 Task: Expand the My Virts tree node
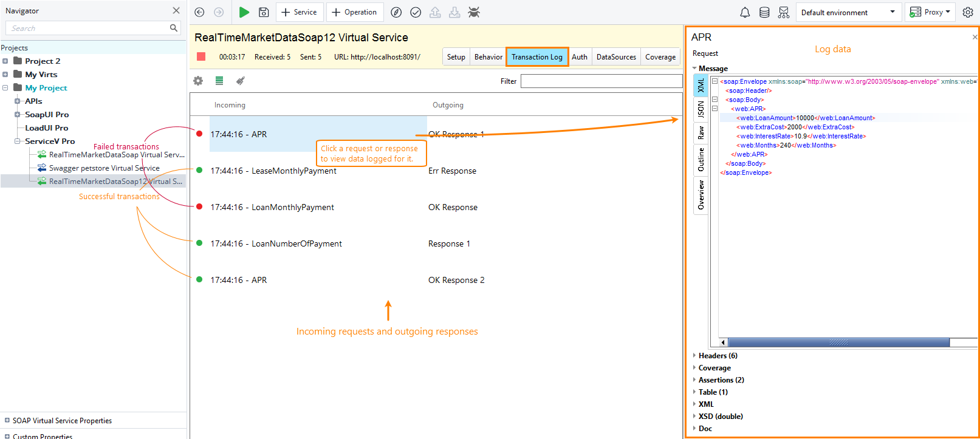click(5, 74)
